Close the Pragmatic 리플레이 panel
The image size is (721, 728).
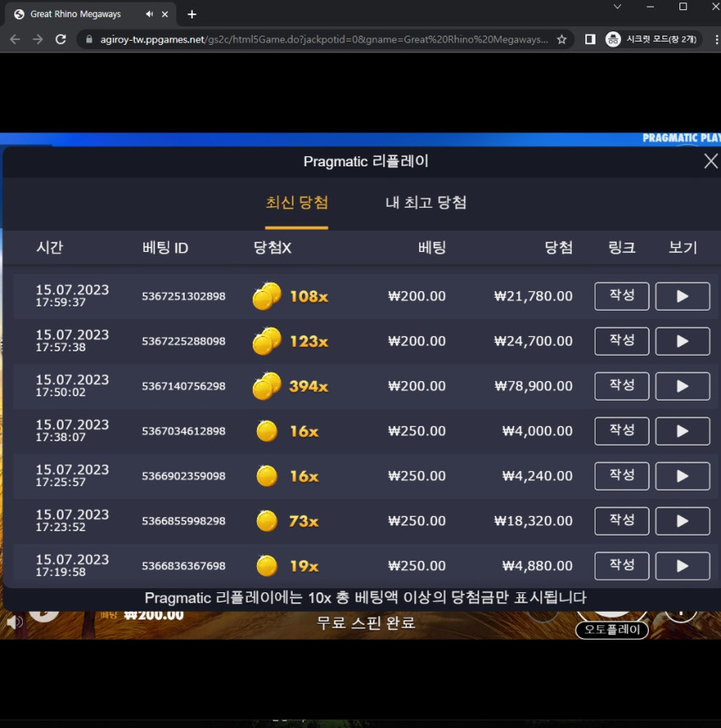point(710,161)
